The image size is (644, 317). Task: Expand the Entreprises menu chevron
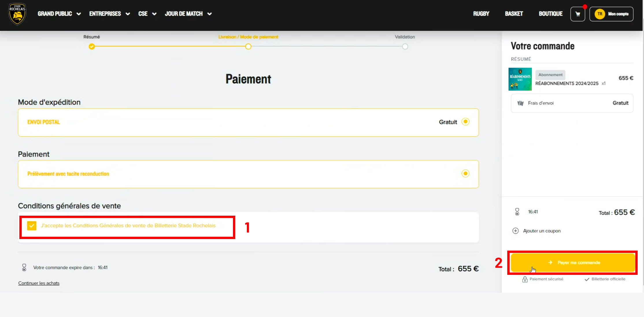point(128,14)
